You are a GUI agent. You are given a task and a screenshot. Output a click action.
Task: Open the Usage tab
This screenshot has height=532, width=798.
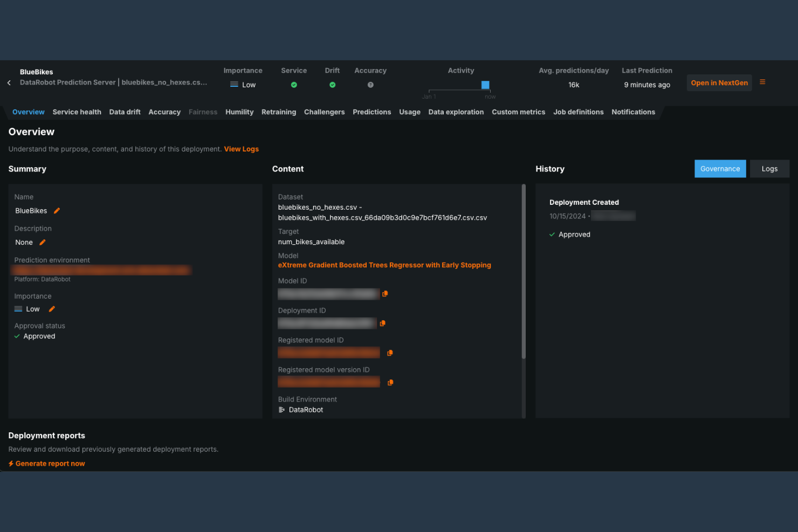point(410,112)
